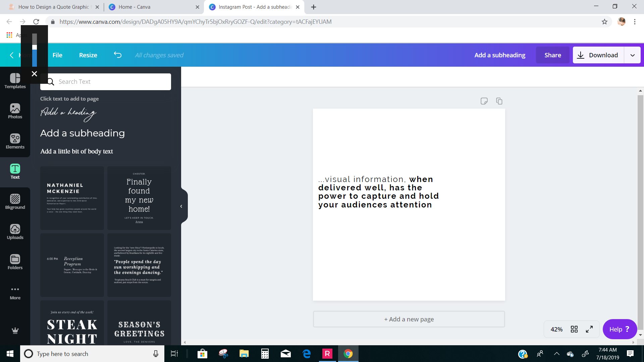The height and width of the screenshot is (362, 644).
Task: Open the Photos sidebar panel
Action: coord(15,111)
